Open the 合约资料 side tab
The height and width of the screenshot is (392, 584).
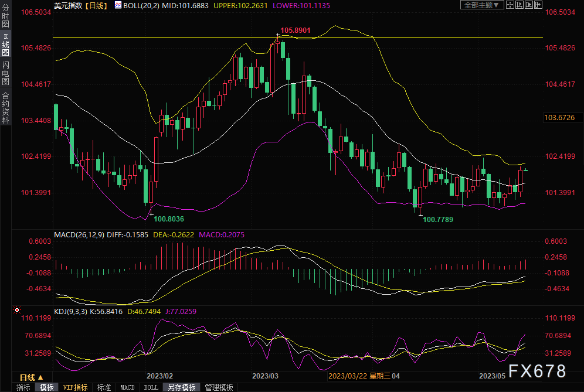(5, 107)
